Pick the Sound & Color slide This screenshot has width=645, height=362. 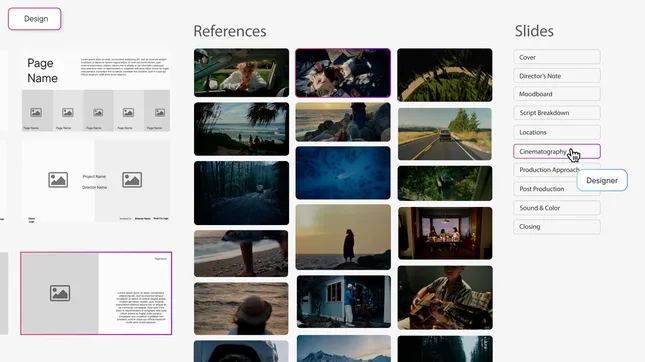point(557,208)
